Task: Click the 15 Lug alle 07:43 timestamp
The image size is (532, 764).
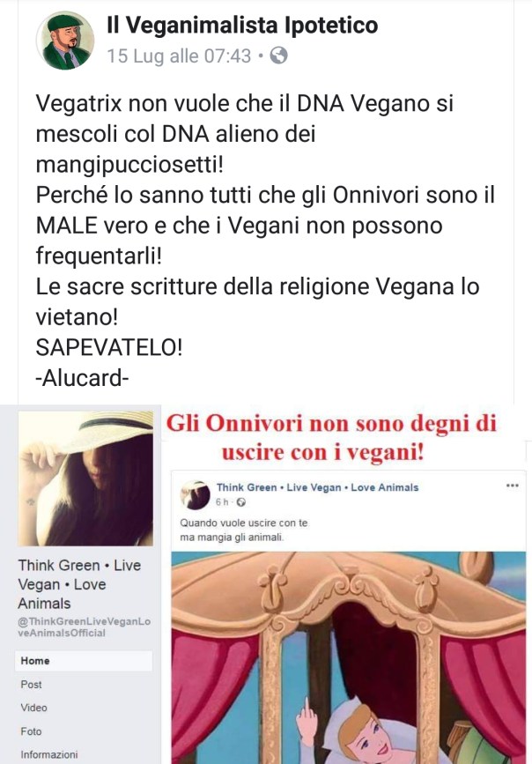Action: pos(179,56)
